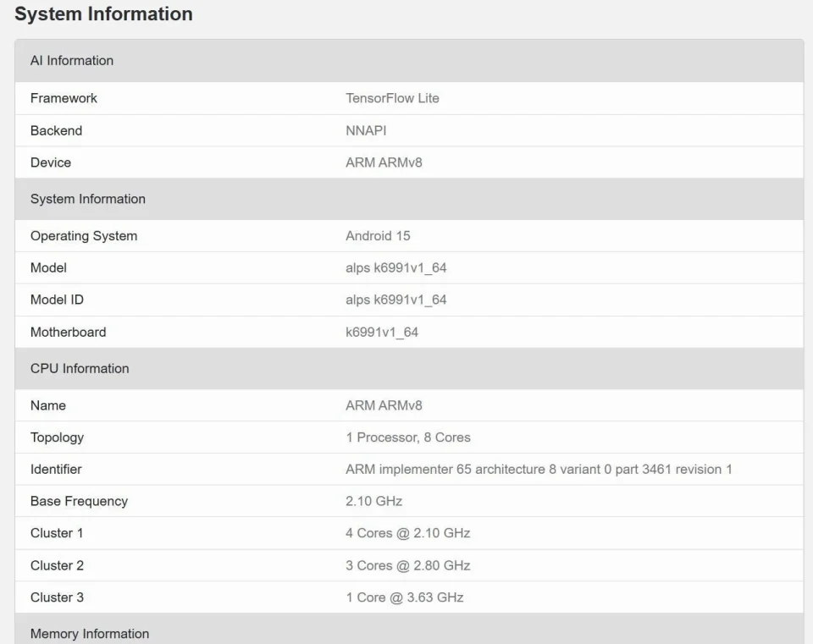Select the 1 Core @ 3.63 GHz value
Image resolution: width=813 pixels, height=644 pixels.
coord(404,597)
